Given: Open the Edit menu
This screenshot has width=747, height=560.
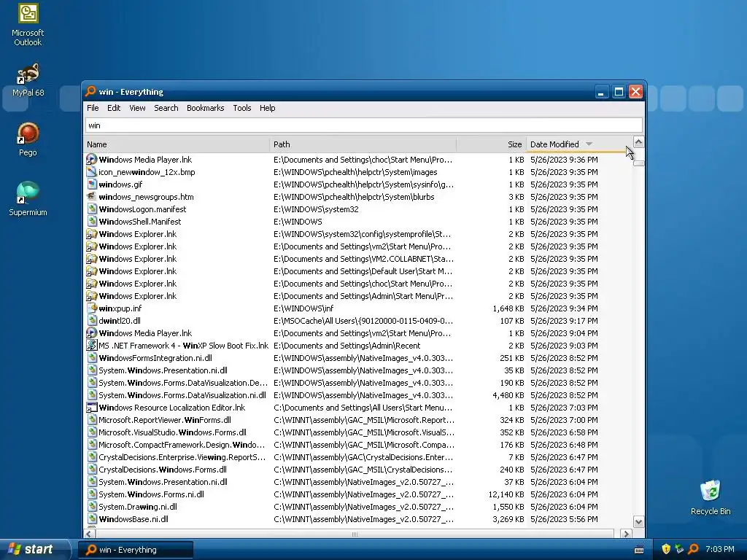Looking at the screenshot, I should pos(114,108).
